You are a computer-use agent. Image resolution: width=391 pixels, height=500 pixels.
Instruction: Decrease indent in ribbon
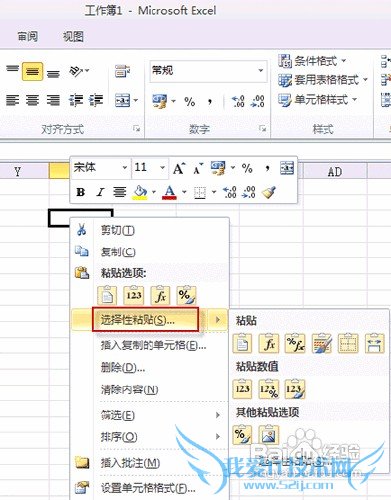pyautogui.click(x=76, y=100)
